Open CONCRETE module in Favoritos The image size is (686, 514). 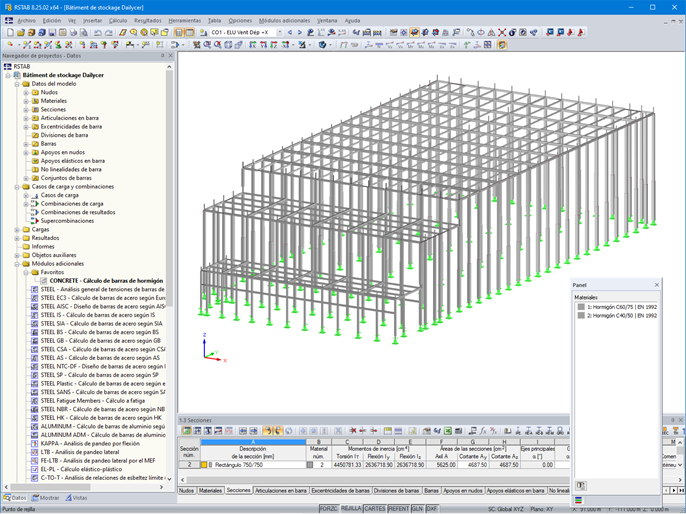(x=106, y=281)
